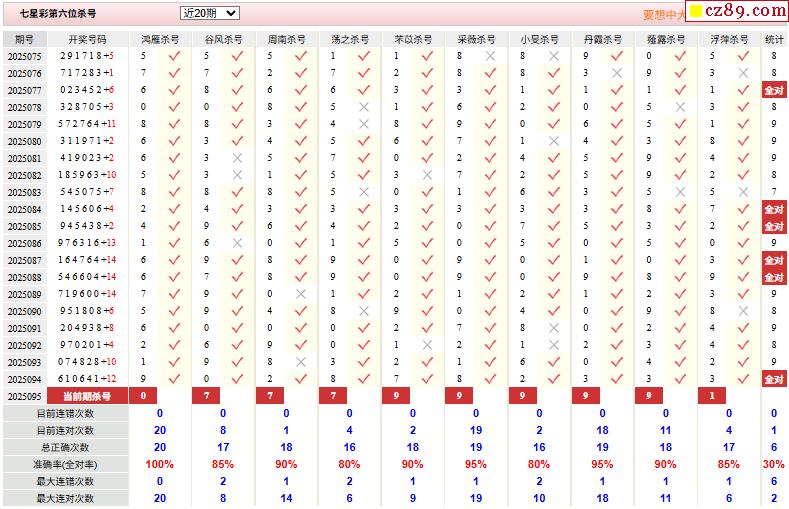
Task: Click the 全对 badge in row 2025094
Action: (x=774, y=379)
